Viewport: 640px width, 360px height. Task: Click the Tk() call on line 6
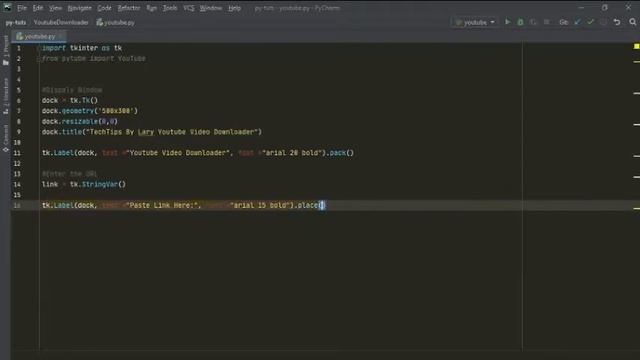(90, 101)
